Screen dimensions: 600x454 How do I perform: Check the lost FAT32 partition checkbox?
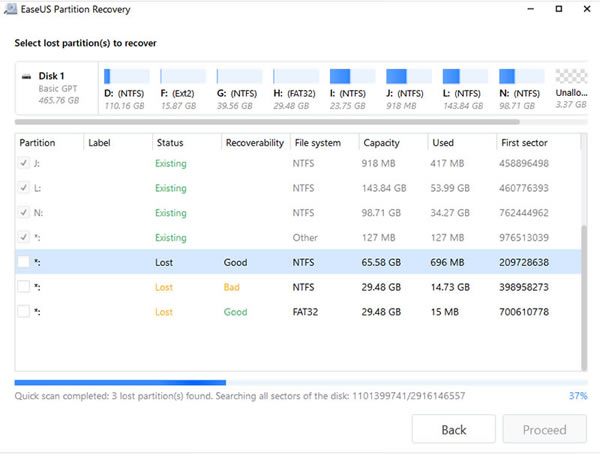pos(24,312)
